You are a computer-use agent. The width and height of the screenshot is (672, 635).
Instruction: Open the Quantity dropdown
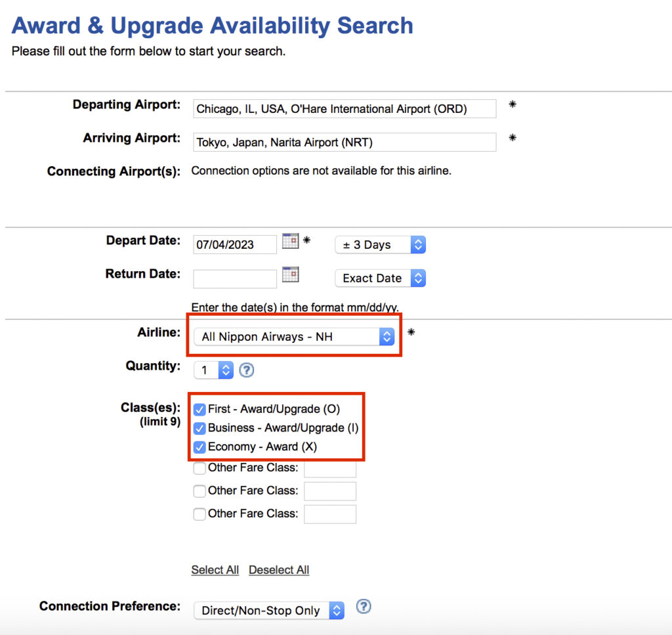click(x=213, y=370)
